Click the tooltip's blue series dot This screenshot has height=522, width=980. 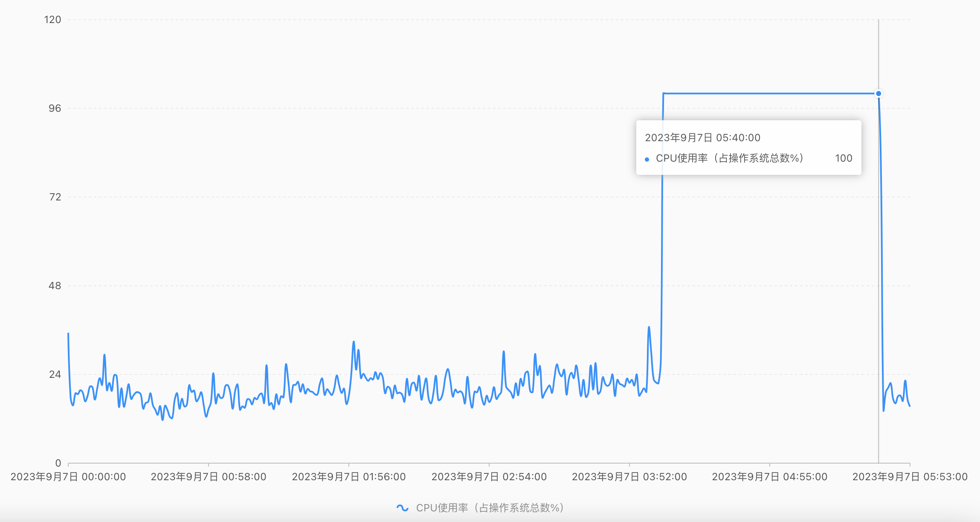tap(647, 159)
